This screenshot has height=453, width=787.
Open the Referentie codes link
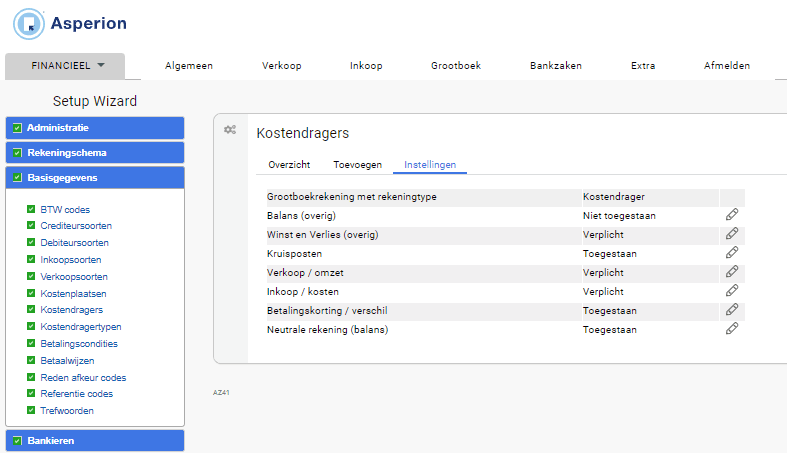tap(77, 394)
